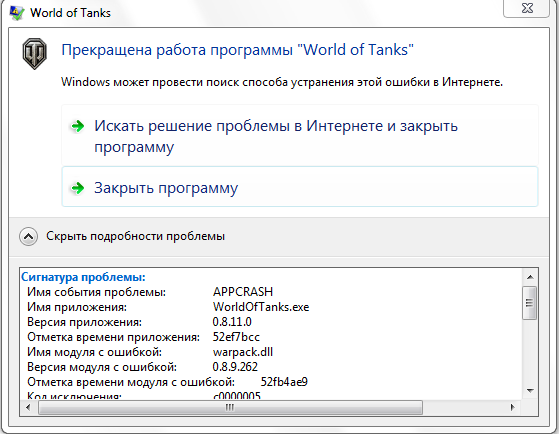Select module version 0.8.9.262
The image size is (559, 434).
click(x=235, y=367)
